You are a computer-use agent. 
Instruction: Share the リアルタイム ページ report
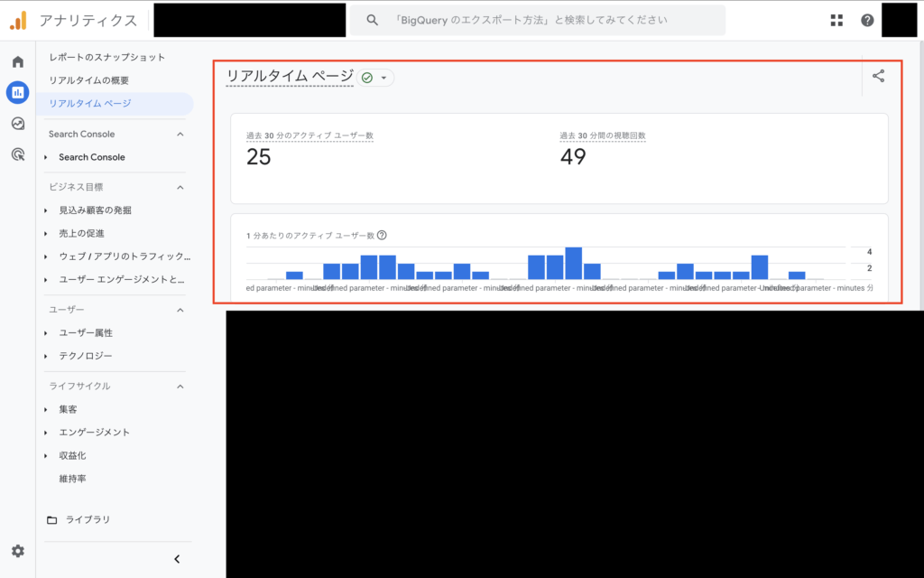pos(878,77)
